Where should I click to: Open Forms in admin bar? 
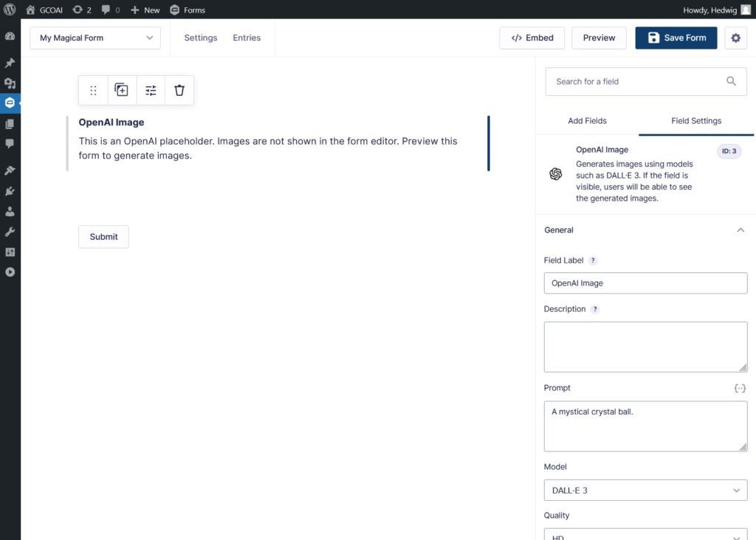point(188,10)
